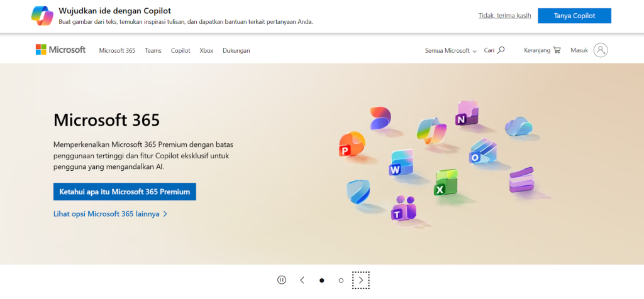This screenshot has height=299, width=644.
Task: Go to the previous carousel slide
Action: coord(303,280)
